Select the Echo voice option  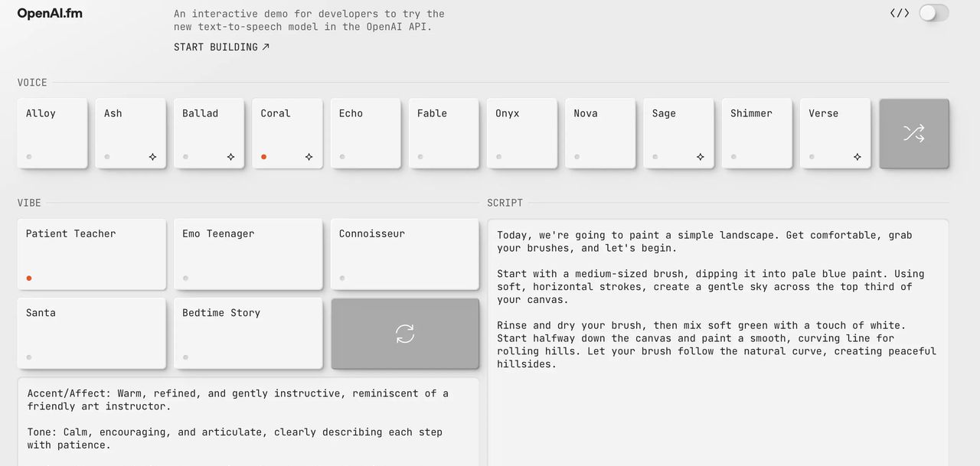pyautogui.click(x=365, y=133)
